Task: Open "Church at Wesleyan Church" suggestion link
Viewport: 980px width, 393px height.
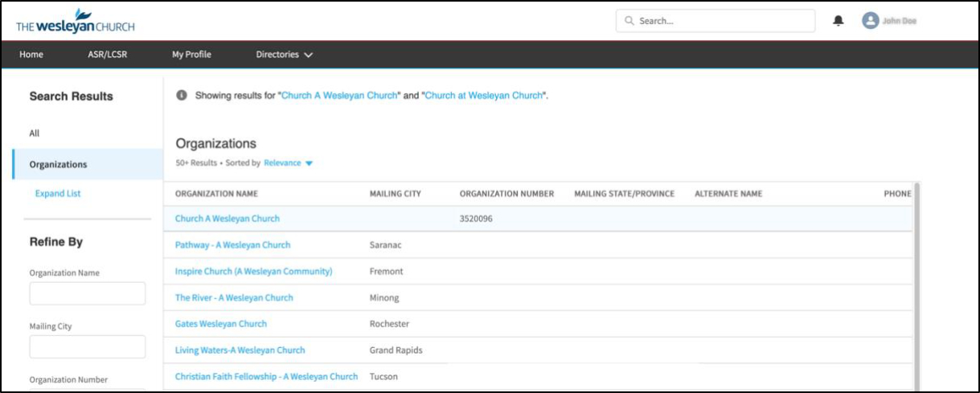Action: point(484,96)
